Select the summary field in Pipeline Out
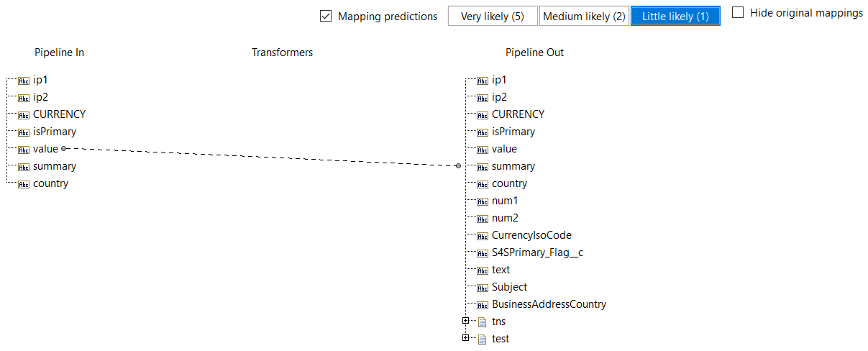Image resolution: width=868 pixels, height=351 pixels. click(513, 166)
